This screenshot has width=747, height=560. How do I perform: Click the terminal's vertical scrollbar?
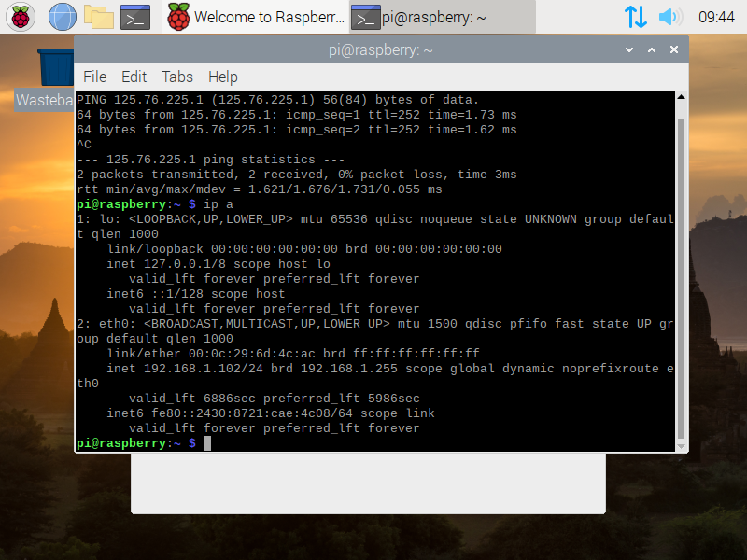click(681, 271)
